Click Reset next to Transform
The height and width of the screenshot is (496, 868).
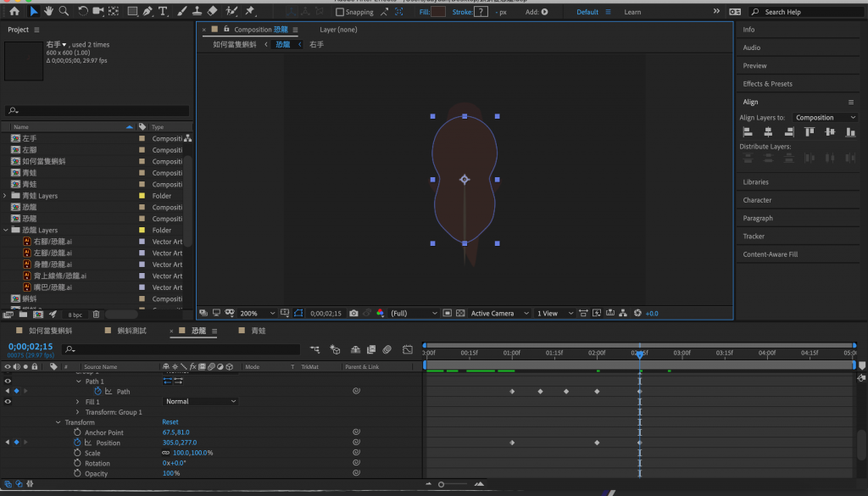point(171,422)
